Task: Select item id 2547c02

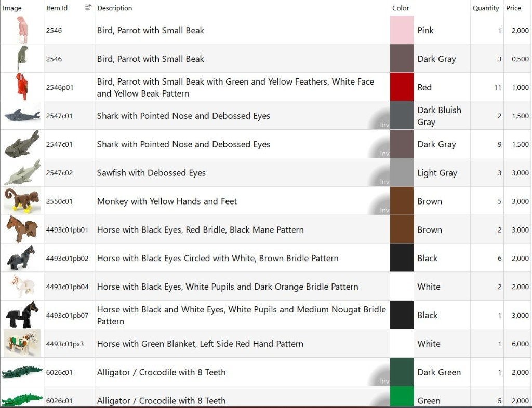Action: pyautogui.click(x=59, y=173)
